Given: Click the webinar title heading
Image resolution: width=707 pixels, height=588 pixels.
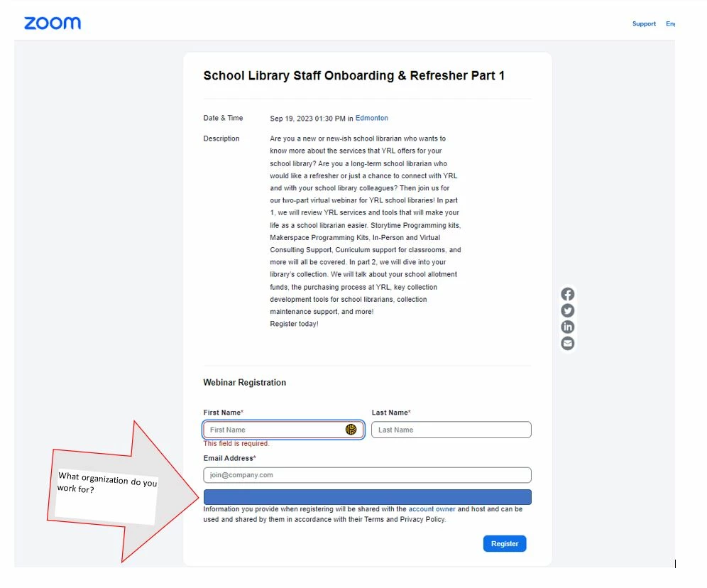Looking at the screenshot, I should (x=353, y=75).
